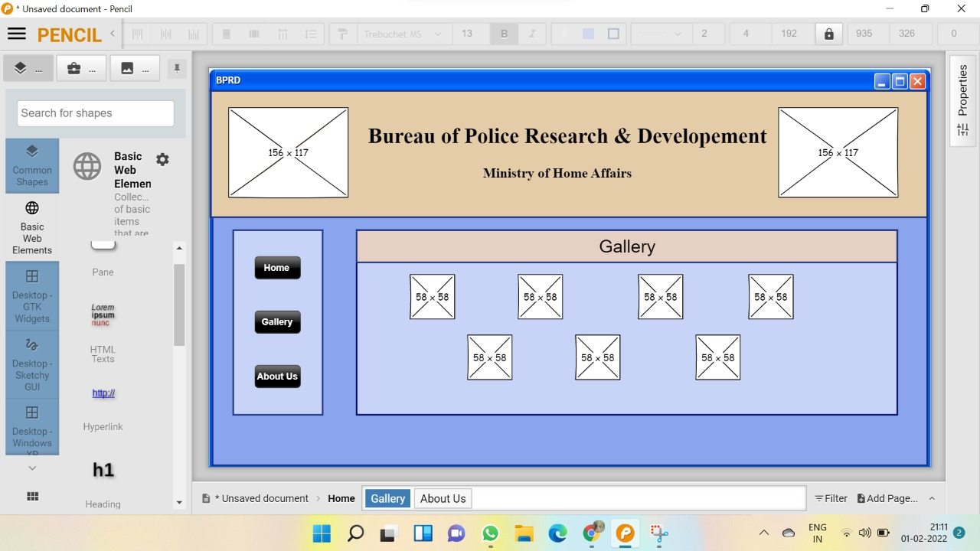Click the horizontal spacing distribute icon
Viewport: 980px width, 551px height.
(283, 34)
